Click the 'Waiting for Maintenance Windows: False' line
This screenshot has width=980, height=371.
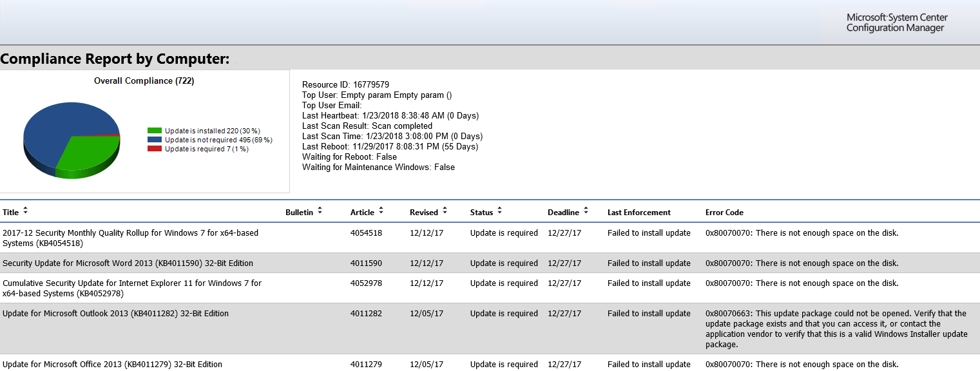(378, 167)
